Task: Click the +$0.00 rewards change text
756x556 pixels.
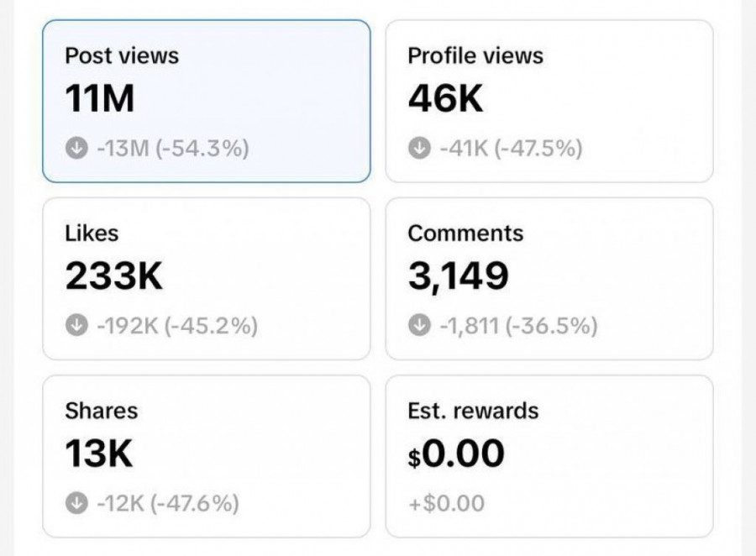Action: pos(446,503)
